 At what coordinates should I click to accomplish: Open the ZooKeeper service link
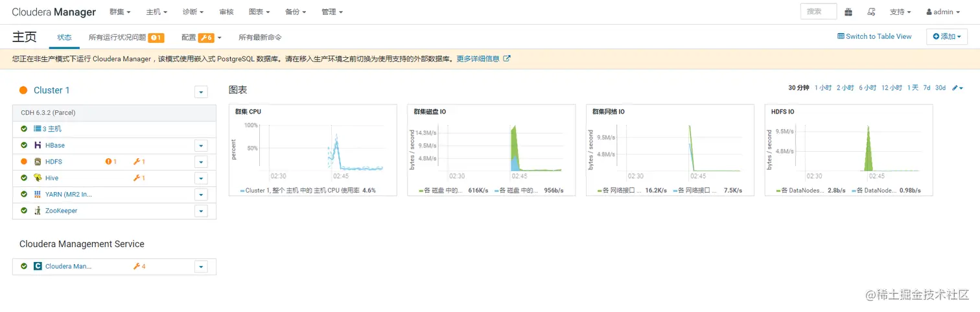click(61, 210)
